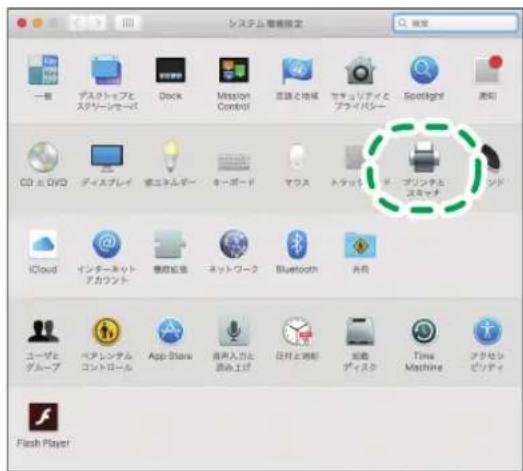This screenshot has height=471, width=523.
Task: Open Network (ネットワーク) preferences
Action: tap(234, 244)
